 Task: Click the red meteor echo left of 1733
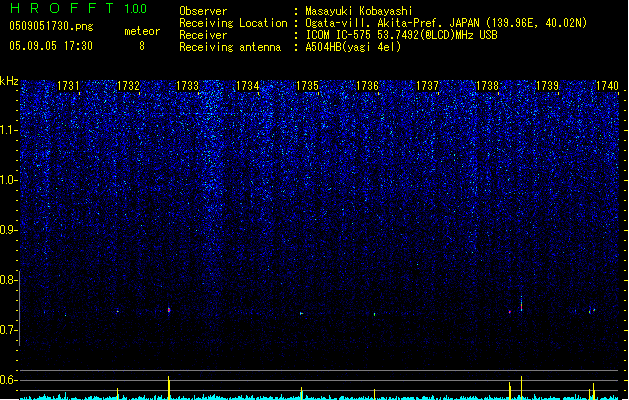click(x=169, y=310)
